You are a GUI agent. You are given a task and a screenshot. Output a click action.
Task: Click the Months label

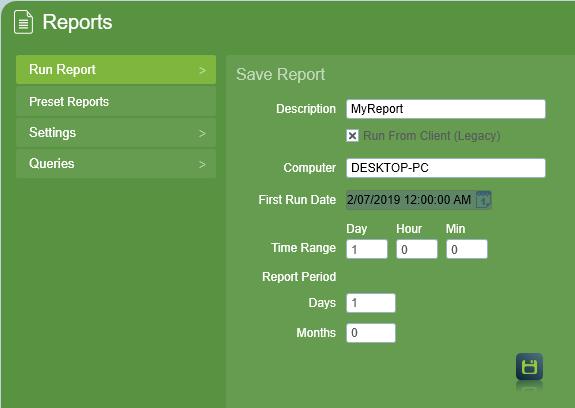tap(316, 333)
